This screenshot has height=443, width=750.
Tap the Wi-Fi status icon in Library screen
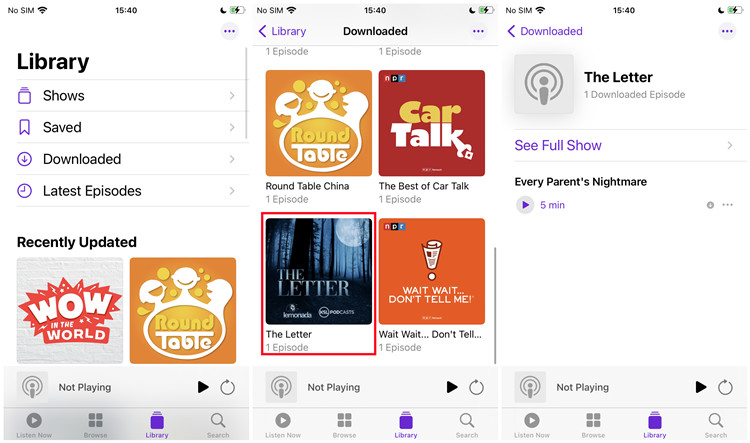43,10
